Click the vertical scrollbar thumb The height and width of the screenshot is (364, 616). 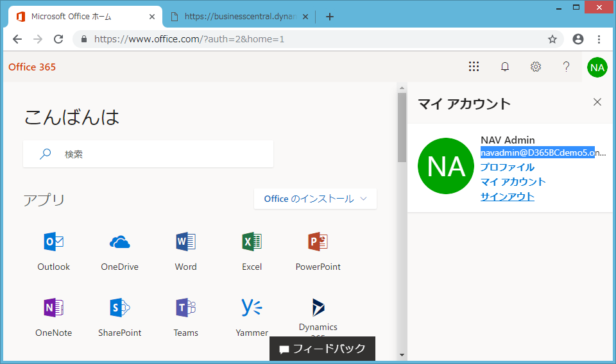tap(402, 128)
